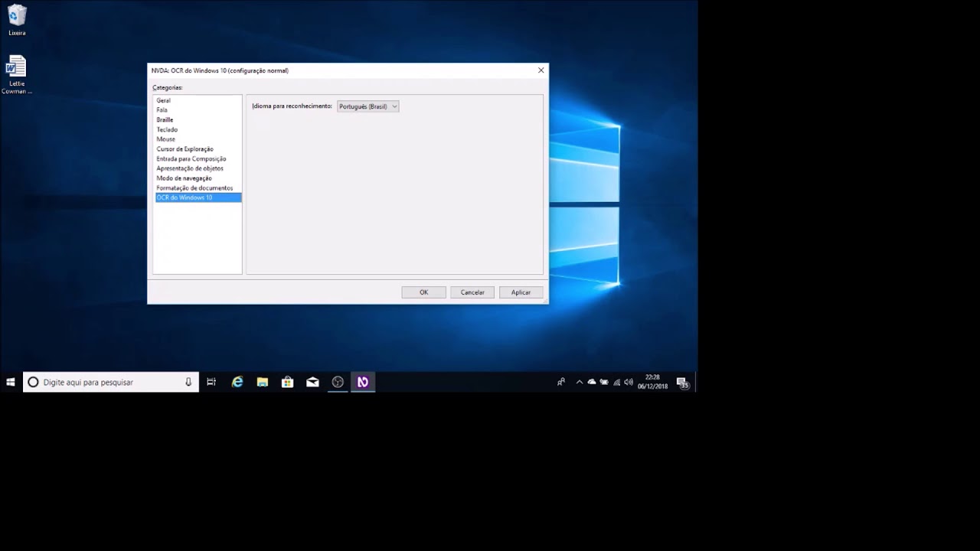Close the NVDA settings dialog

tap(541, 70)
